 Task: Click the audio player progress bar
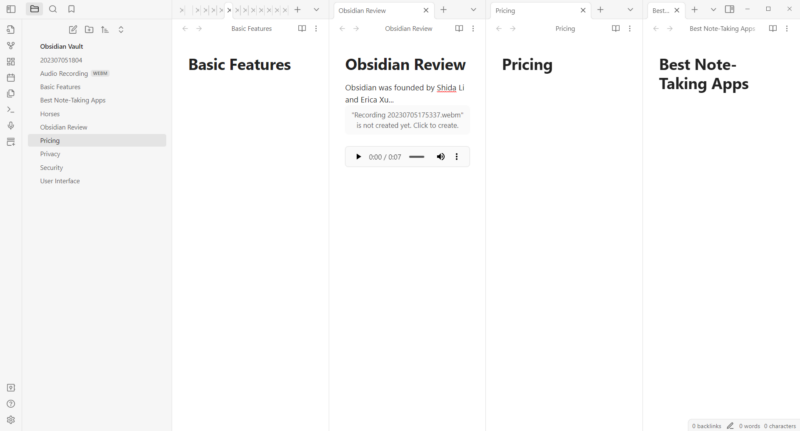(x=416, y=157)
